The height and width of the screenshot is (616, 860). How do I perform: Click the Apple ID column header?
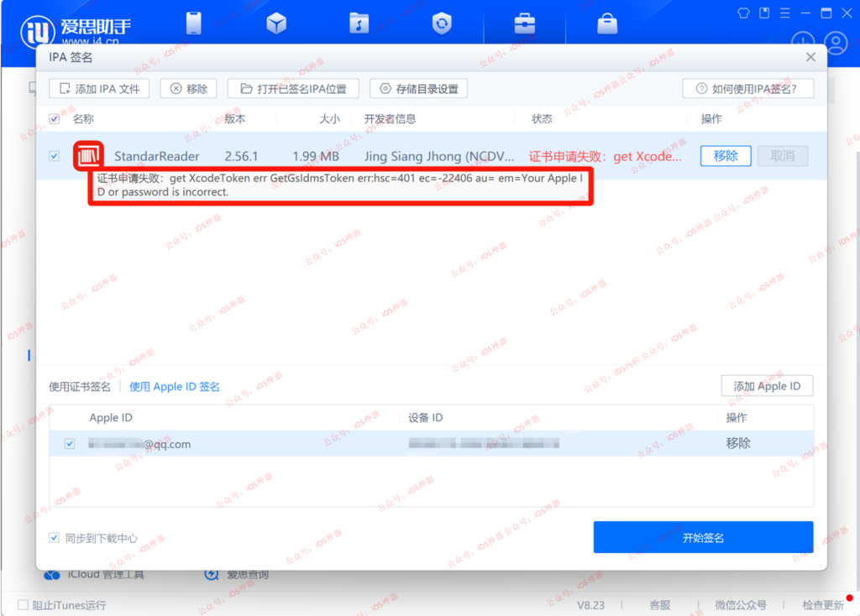click(x=111, y=418)
